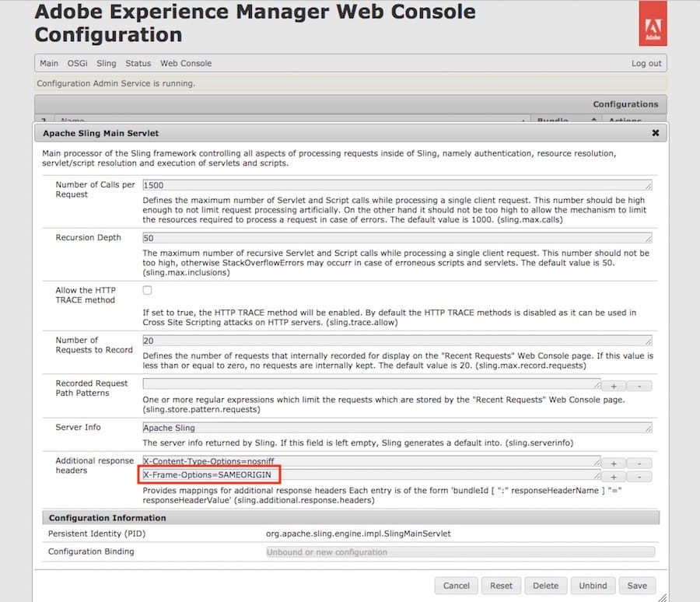700x602 pixels.
Task: Open the Sling menu
Action: 107,64
